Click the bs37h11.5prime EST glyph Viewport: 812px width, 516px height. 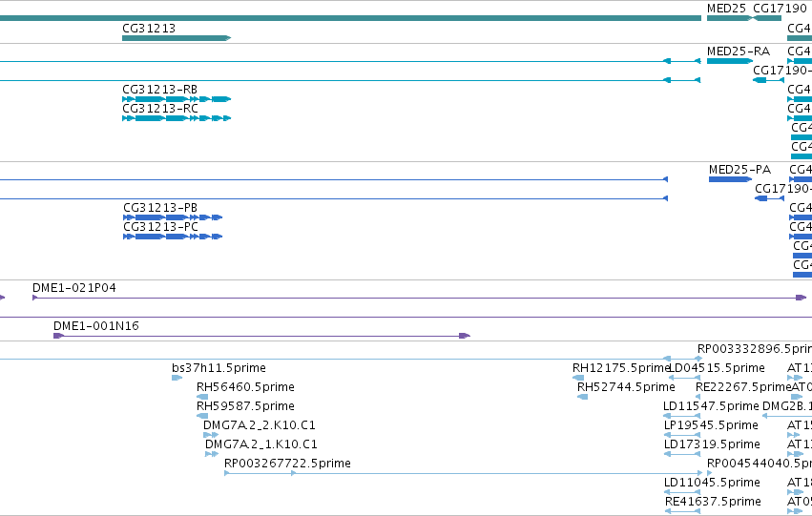[177, 378]
